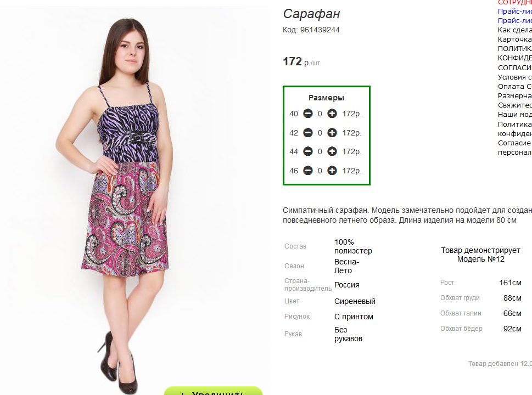The height and width of the screenshot is (395, 532).
Task: Open the Наши модели menu item
Action: point(514,115)
